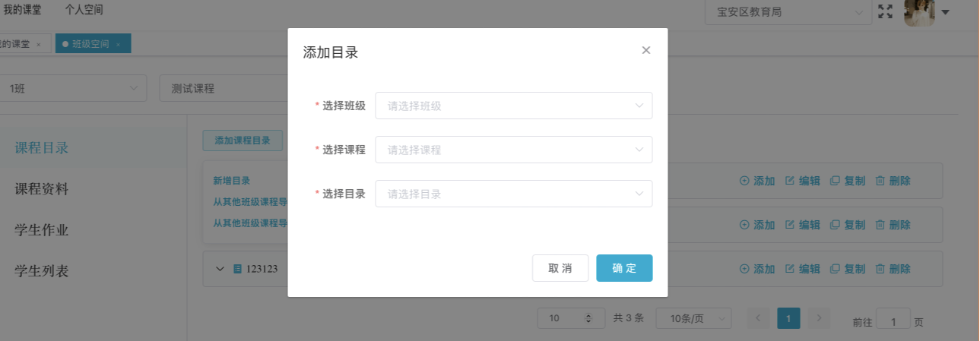980x341 pixels.
Task: Open the 选择班级 dropdown
Action: (x=513, y=106)
